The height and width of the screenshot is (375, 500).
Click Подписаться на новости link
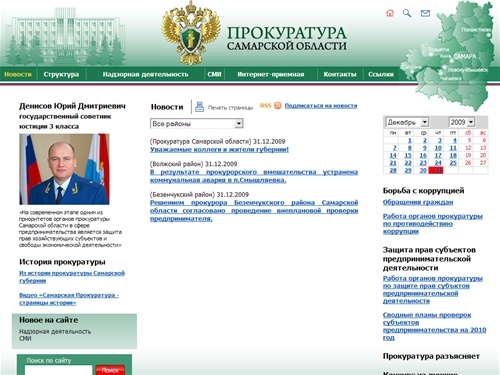321,106
